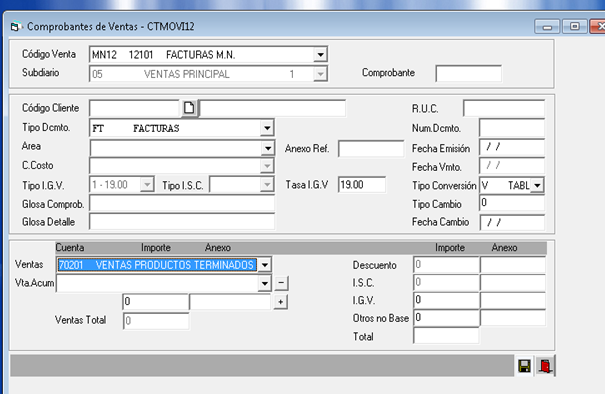The height and width of the screenshot is (398, 605).
Task: Click the Total amount field
Action: tap(446, 336)
